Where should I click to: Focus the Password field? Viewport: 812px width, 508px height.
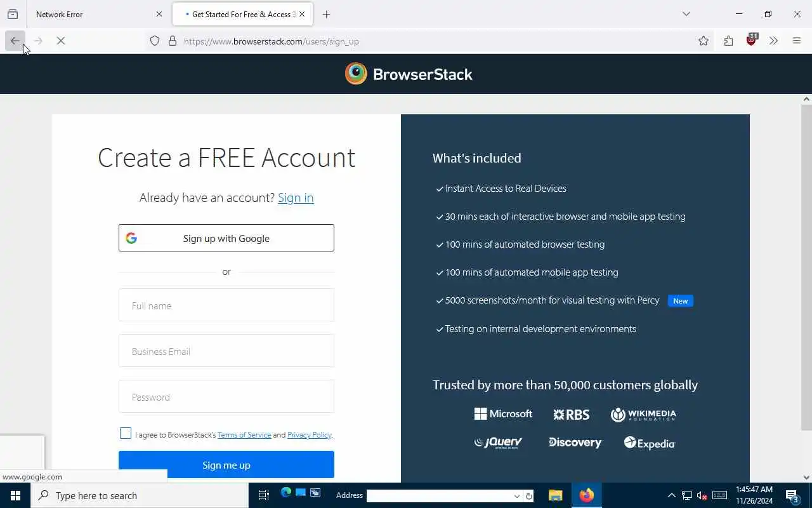pos(226,397)
